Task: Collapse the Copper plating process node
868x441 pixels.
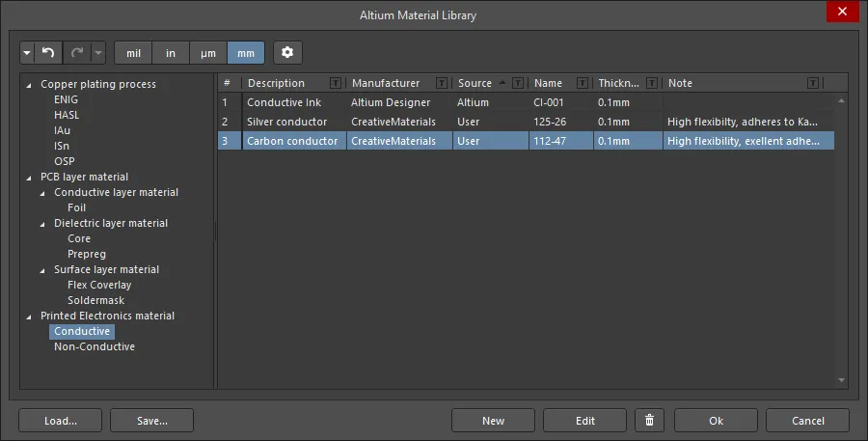Action: tap(29, 85)
